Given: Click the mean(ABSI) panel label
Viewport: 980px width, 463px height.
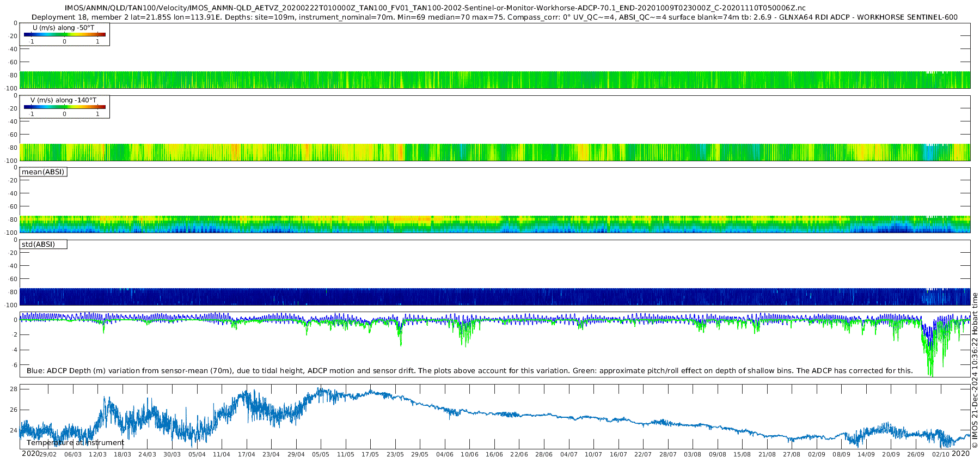Looking at the screenshot, I should pyautogui.click(x=43, y=172).
